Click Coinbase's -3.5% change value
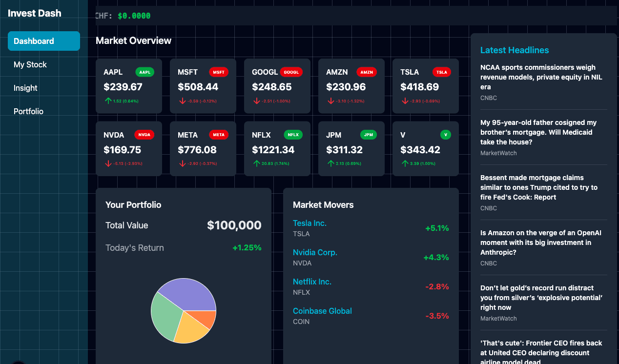Screen dimensions: 619x364 [437, 316]
